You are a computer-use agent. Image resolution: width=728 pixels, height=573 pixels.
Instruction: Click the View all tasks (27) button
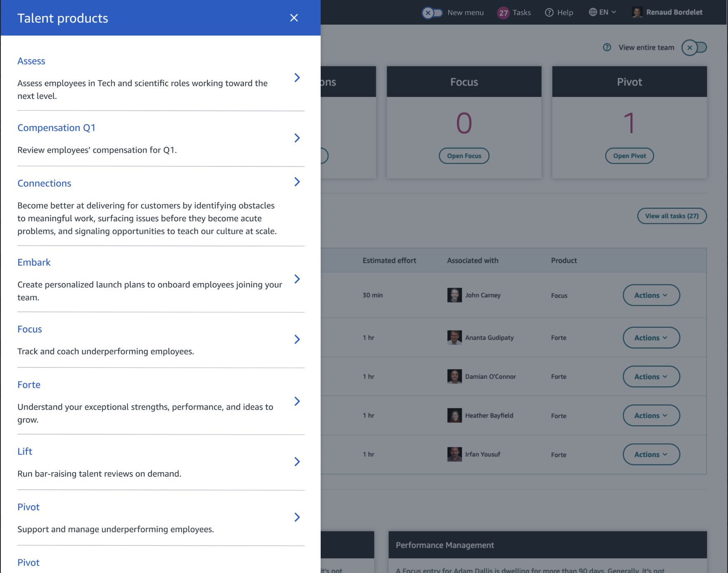672,216
